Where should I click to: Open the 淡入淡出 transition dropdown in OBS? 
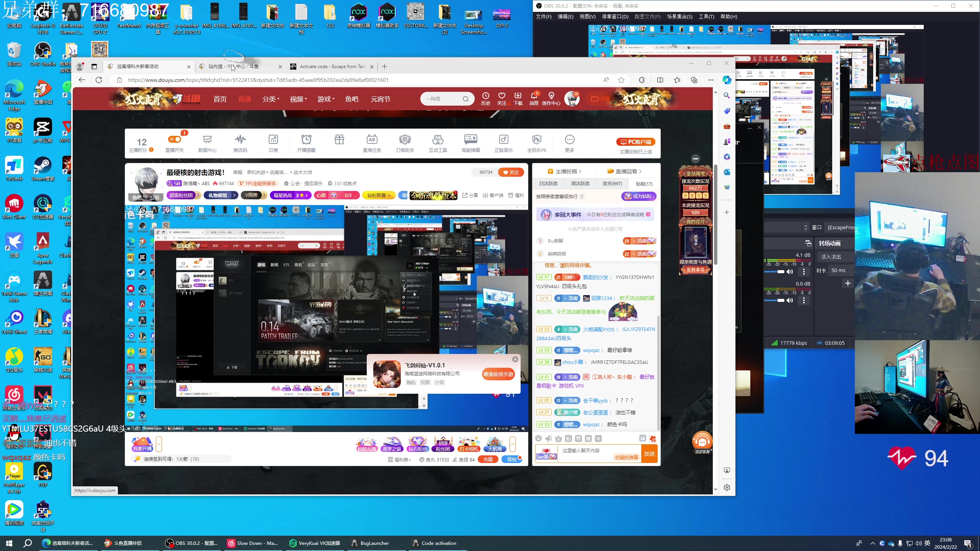(x=835, y=257)
